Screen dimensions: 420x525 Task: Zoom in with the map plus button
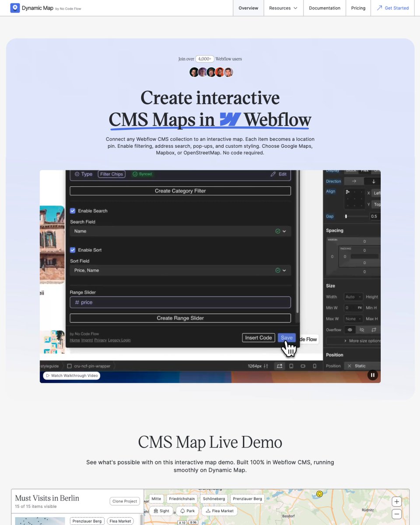point(396,501)
